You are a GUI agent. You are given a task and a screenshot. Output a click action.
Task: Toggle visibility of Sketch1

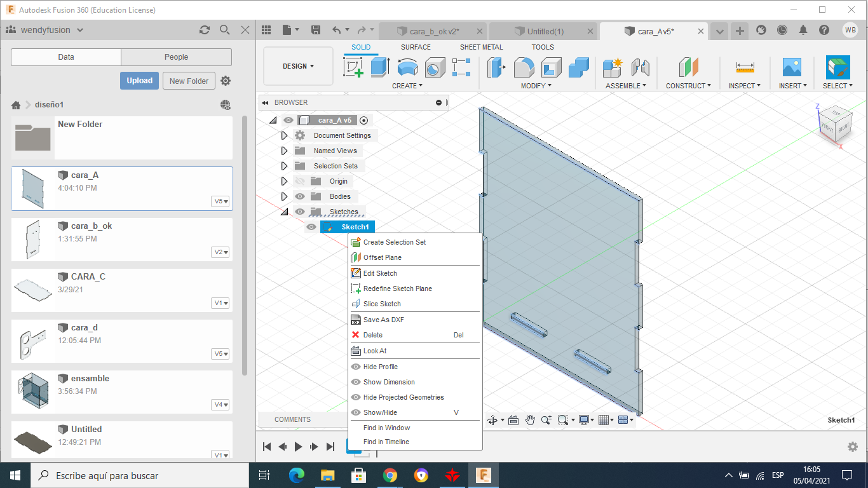(311, 227)
